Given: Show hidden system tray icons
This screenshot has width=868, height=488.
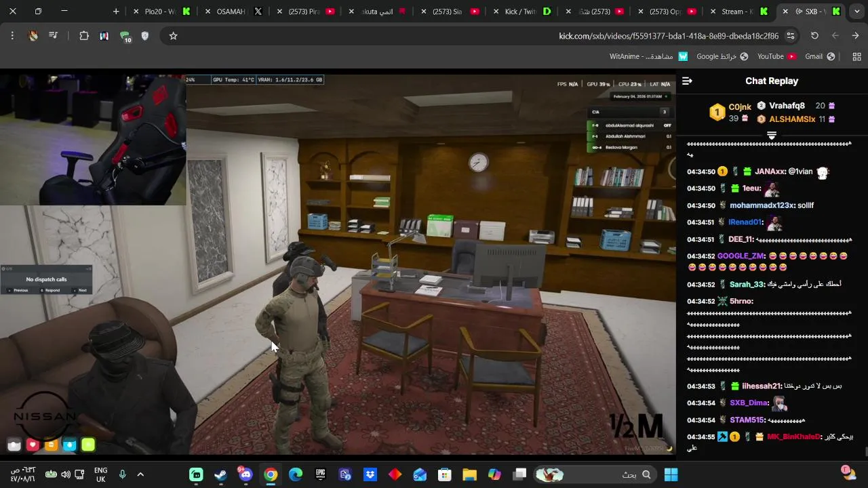Looking at the screenshot, I should coord(140,474).
